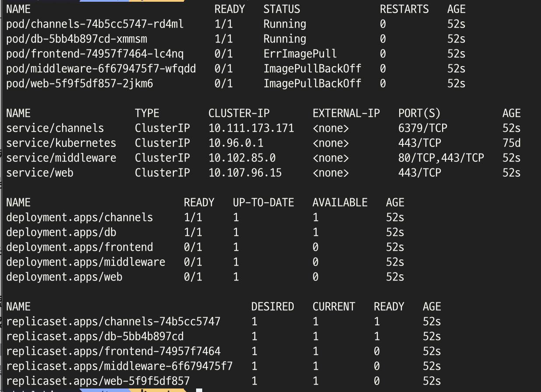Screen dimensions: 541x392
Task: Click deployment.apps/frontend in the deployments list
Action: click(x=80, y=247)
